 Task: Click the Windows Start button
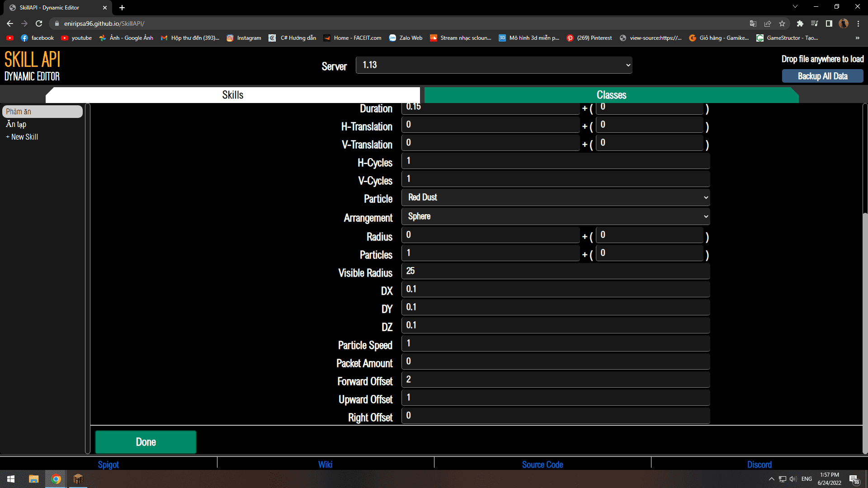[10, 479]
